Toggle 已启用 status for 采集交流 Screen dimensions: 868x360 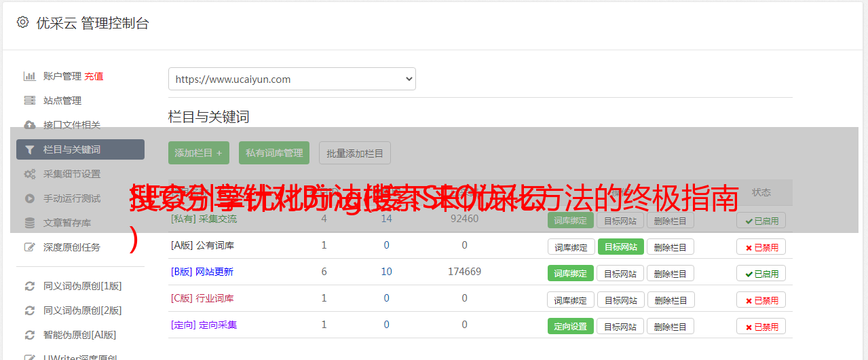click(x=761, y=221)
